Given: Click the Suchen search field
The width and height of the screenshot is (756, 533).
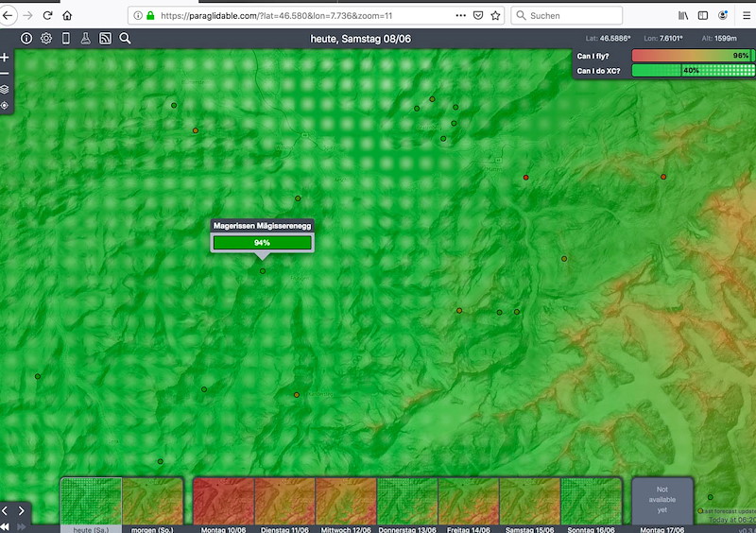Looking at the screenshot, I should [x=566, y=15].
